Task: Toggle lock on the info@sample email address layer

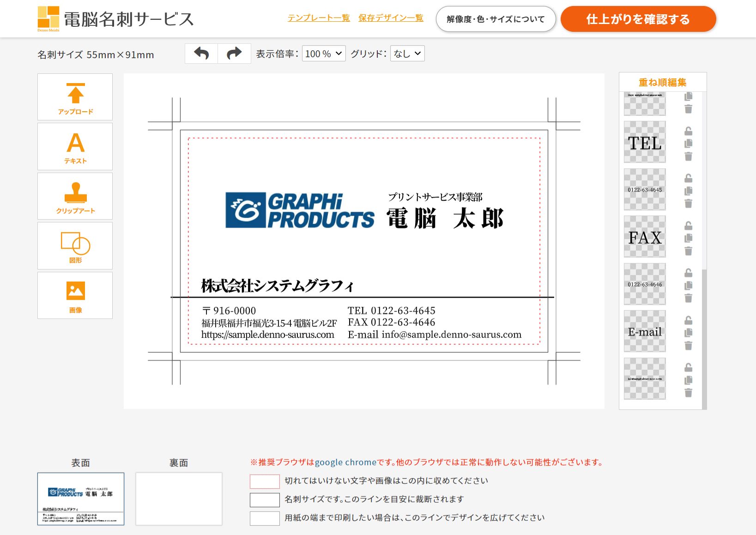Action: pyautogui.click(x=688, y=367)
